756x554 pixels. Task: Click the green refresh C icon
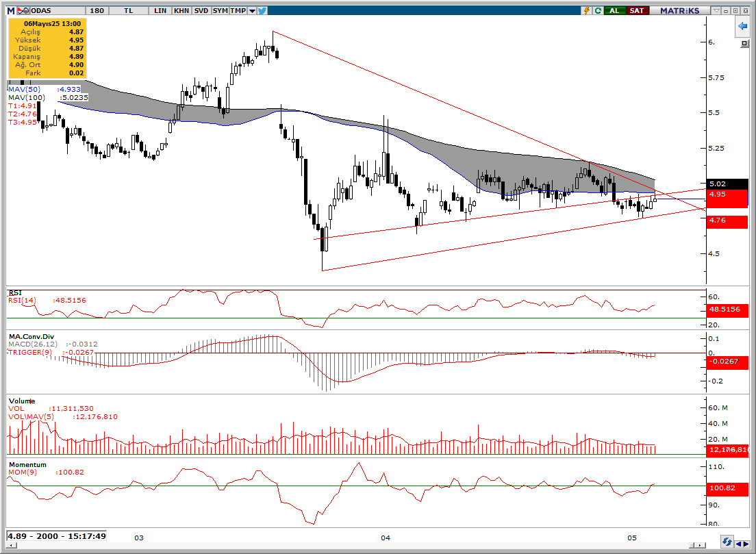(x=598, y=10)
